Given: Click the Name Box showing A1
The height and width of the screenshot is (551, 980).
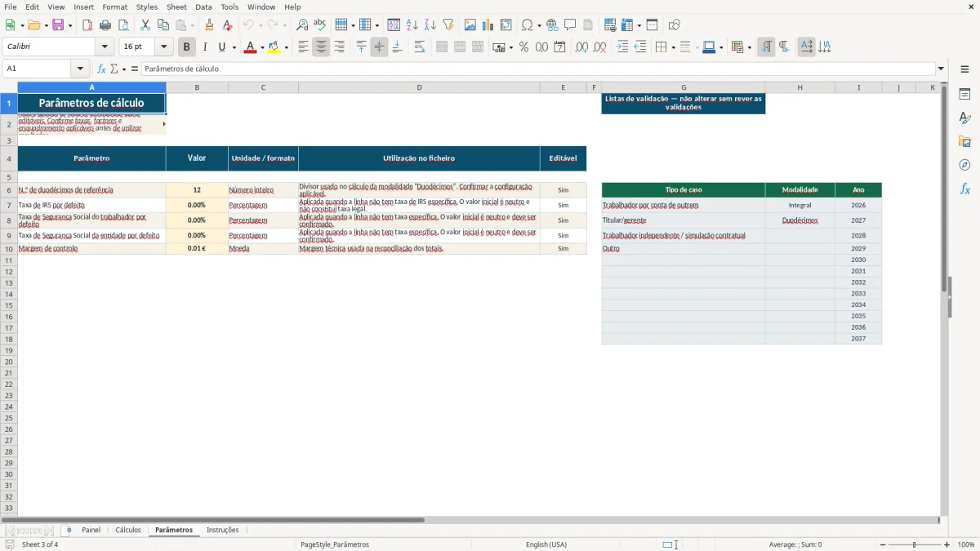Looking at the screenshot, I should coord(38,69).
